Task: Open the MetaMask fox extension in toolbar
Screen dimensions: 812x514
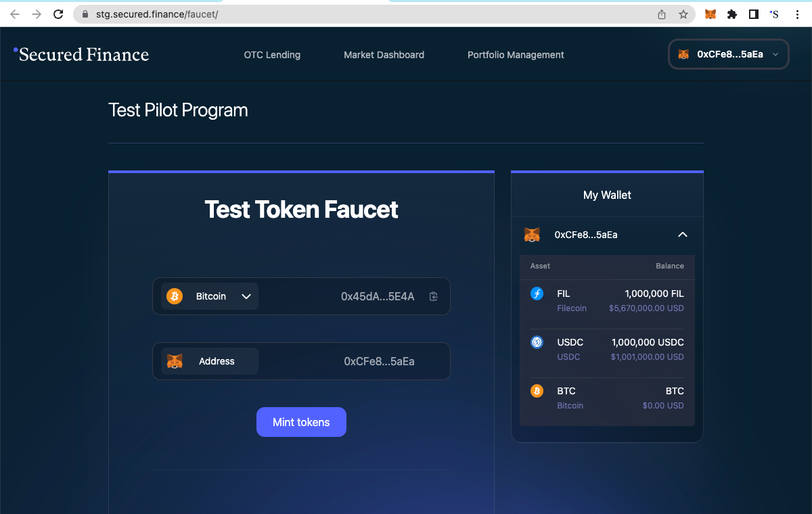Action: coord(710,14)
